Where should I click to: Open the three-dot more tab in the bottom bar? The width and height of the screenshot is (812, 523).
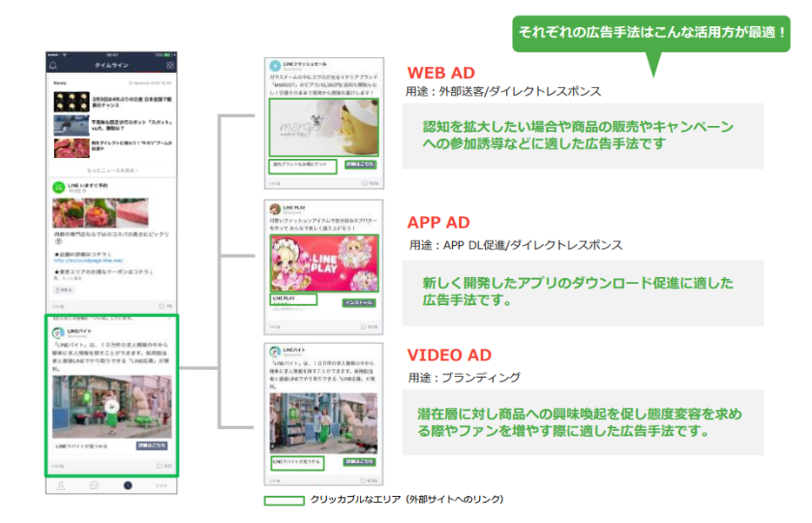pos(162,486)
